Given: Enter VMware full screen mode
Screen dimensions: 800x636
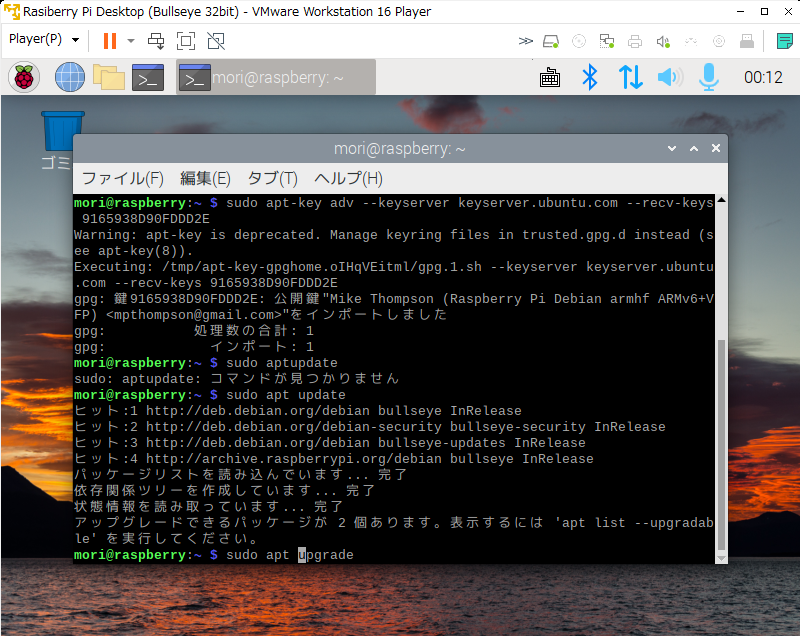Looking at the screenshot, I should (x=186, y=41).
